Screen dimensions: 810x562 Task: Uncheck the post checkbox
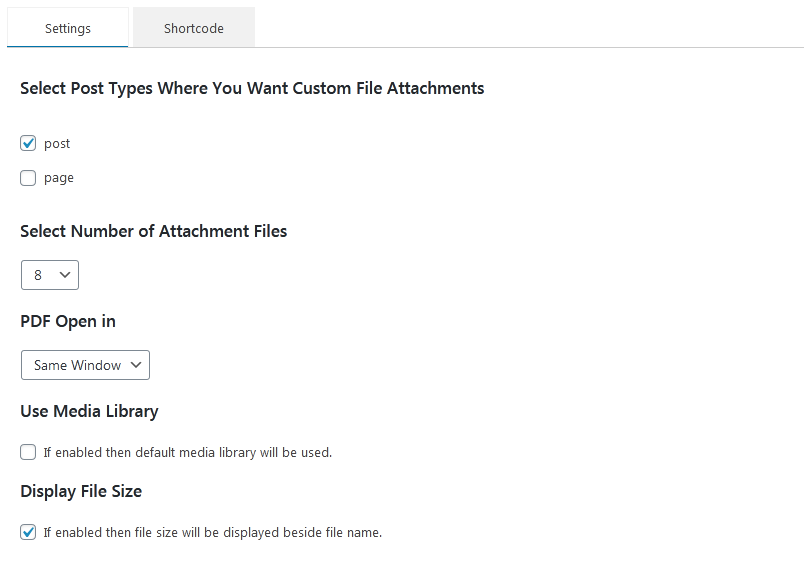[28, 144]
